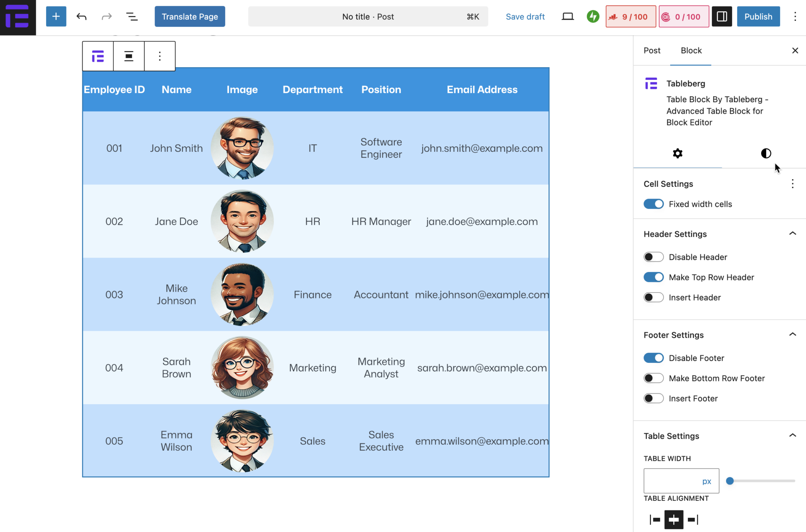
Task: Switch to Styles via the contrast icon
Action: click(765, 153)
